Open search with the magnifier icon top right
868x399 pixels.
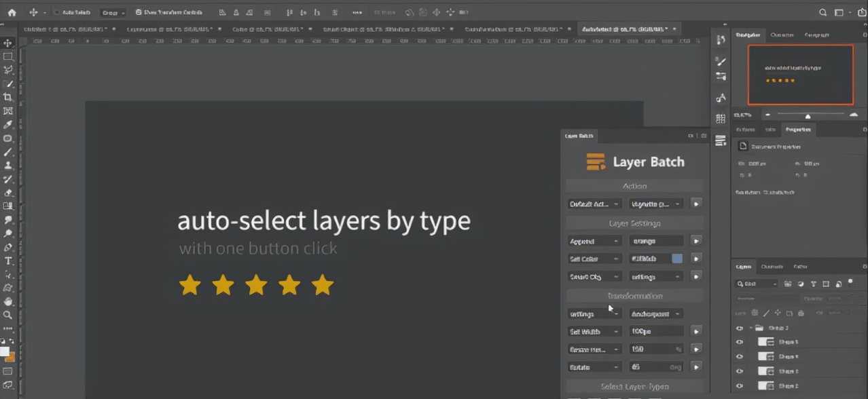(x=823, y=12)
